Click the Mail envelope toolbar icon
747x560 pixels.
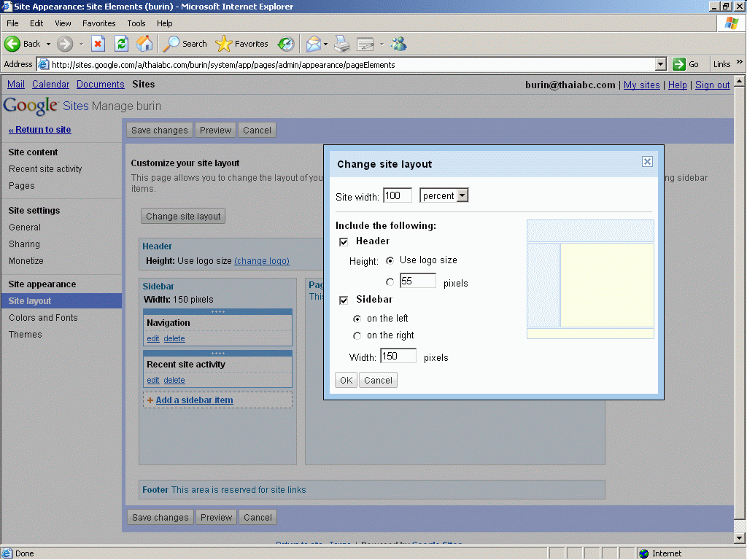point(313,44)
